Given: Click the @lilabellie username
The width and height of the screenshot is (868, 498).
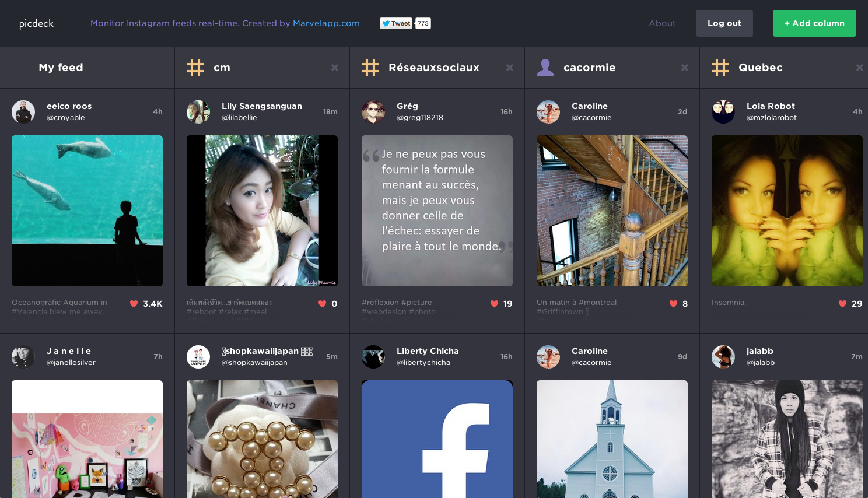Looking at the screenshot, I should pyautogui.click(x=239, y=118).
